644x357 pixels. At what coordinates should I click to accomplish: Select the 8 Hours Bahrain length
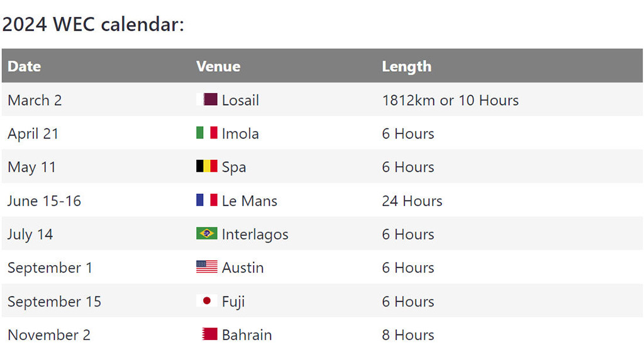pyautogui.click(x=408, y=335)
